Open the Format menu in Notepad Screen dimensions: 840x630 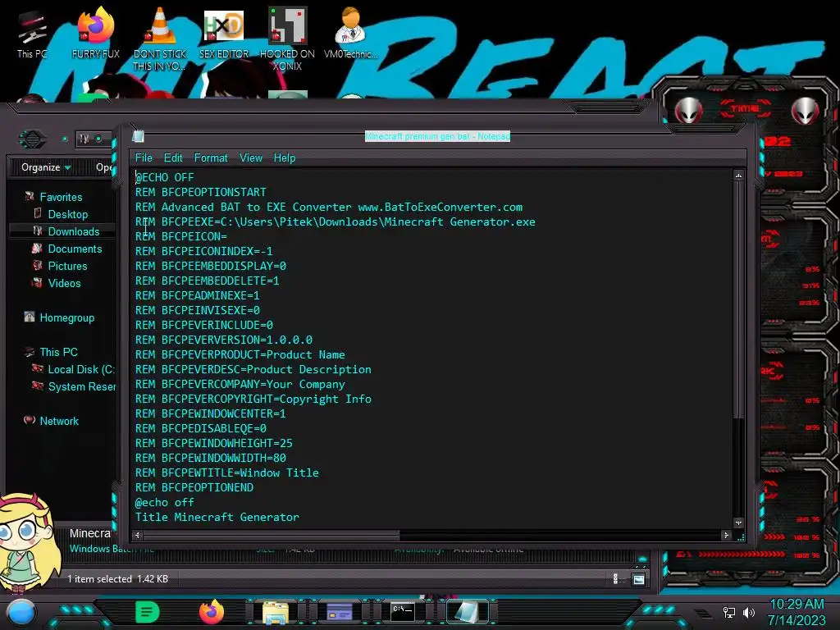coord(211,158)
